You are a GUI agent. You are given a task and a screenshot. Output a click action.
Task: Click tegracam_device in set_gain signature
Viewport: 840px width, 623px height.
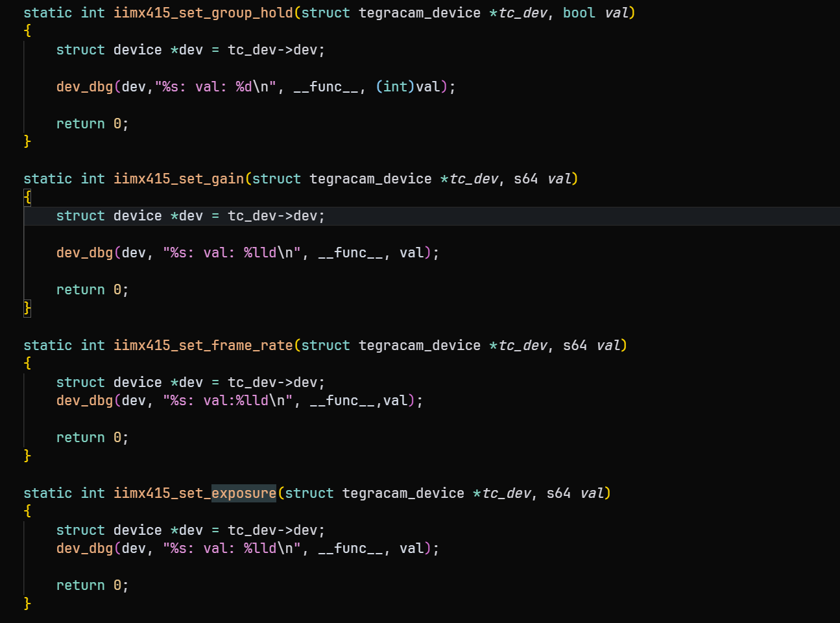pyautogui.click(x=370, y=179)
